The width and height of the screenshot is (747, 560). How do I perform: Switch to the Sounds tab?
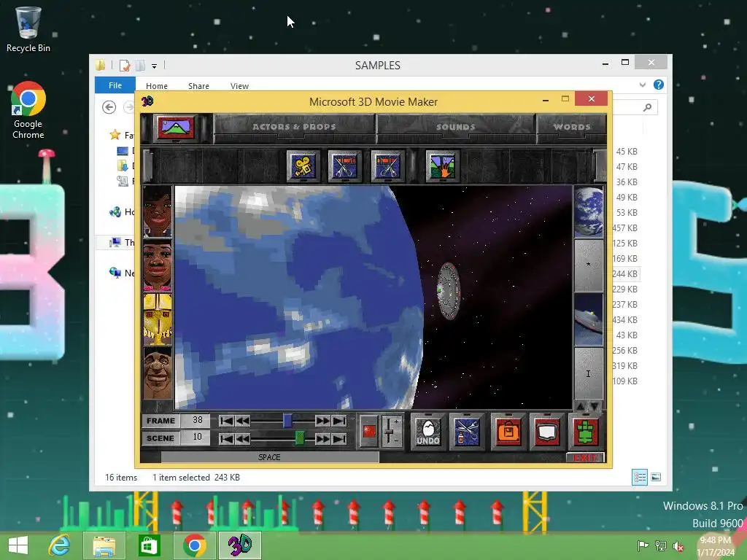(x=455, y=127)
